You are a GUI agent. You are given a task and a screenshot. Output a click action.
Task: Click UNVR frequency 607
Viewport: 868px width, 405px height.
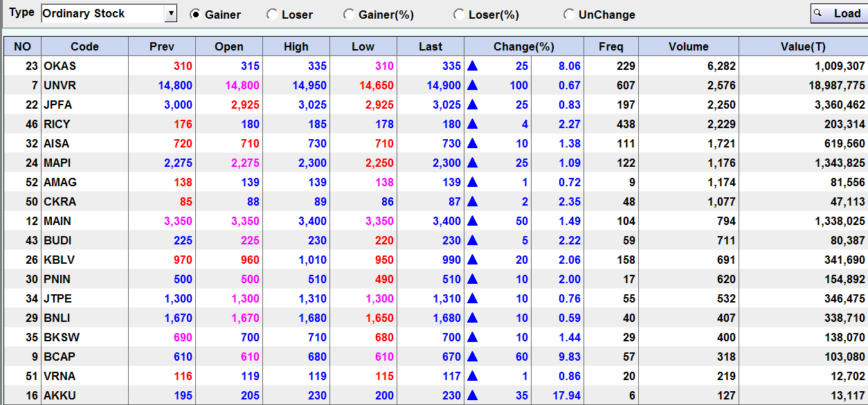[626, 86]
